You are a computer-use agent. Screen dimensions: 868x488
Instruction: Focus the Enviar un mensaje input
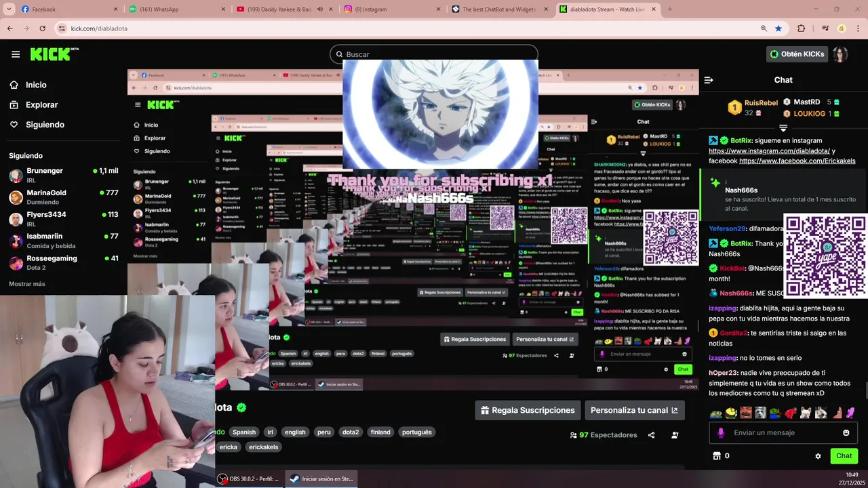tap(783, 432)
